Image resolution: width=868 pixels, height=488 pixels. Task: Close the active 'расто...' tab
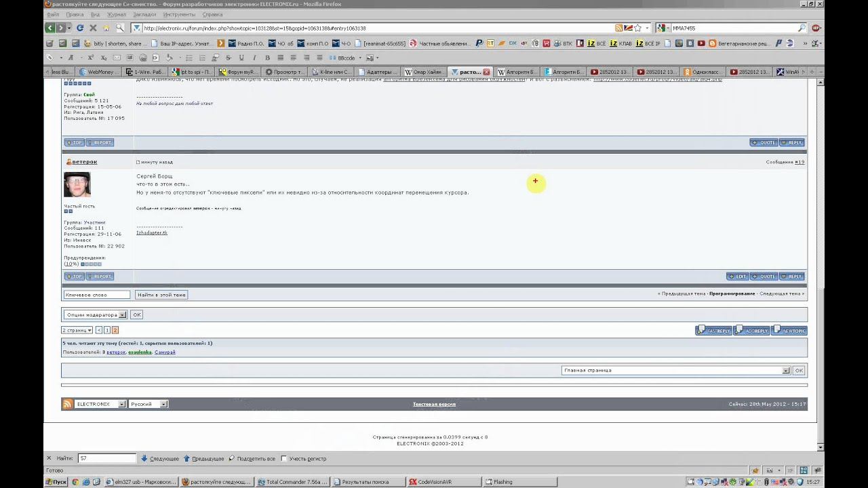coord(486,71)
